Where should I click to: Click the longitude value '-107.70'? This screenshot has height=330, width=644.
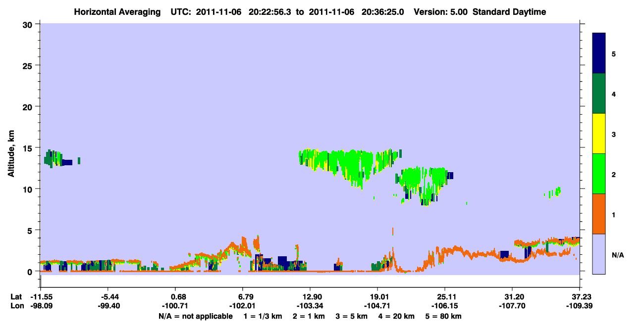click(512, 306)
